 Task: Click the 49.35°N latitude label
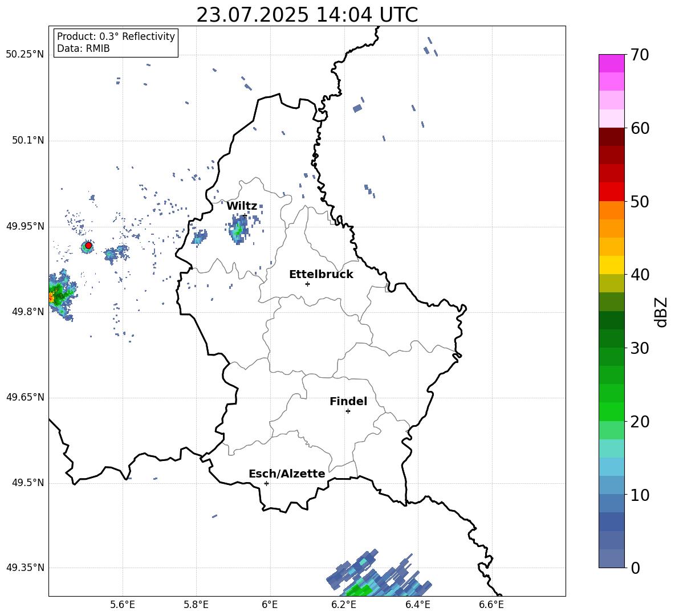[x=25, y=568]
